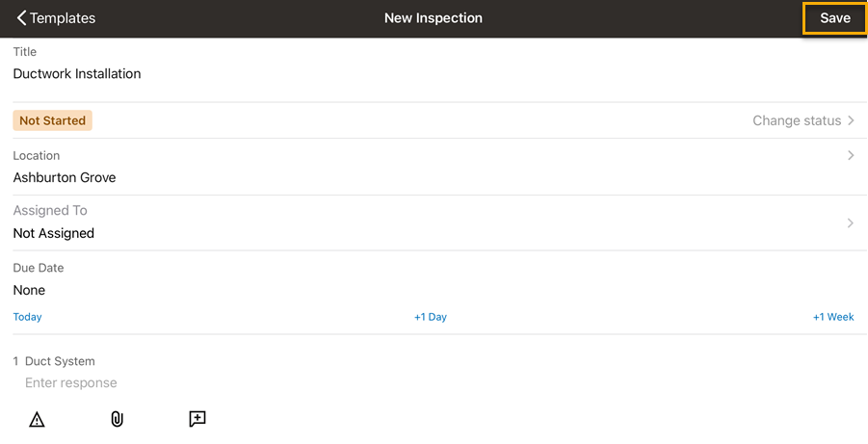
Task: Click the back arrow to Templates
Action: coord(21,18)
